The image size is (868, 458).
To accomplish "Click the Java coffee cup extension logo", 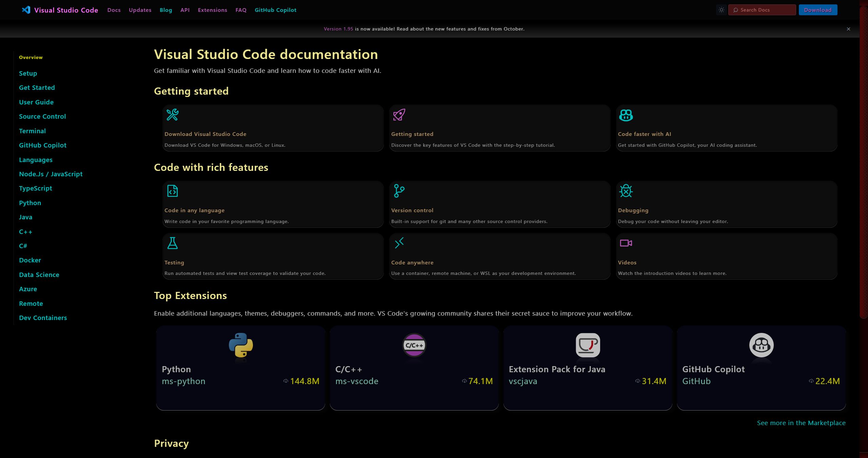I will (x=588, y=345).
